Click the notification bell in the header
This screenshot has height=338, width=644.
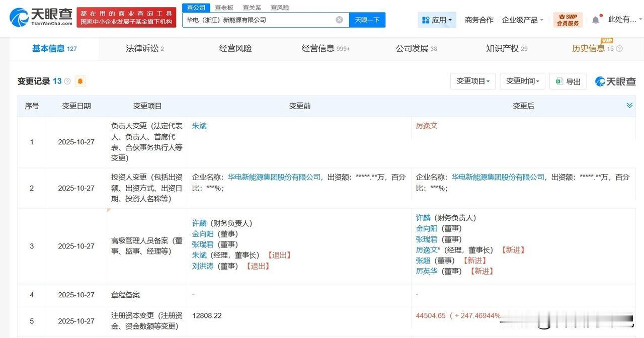click(596, 20)
